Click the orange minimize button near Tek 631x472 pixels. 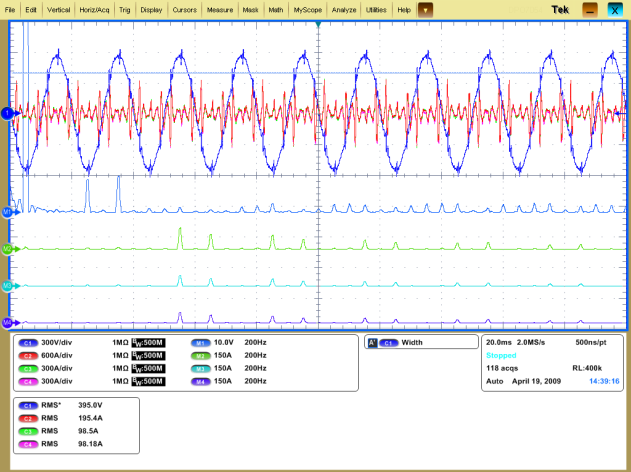coord(590,10)
